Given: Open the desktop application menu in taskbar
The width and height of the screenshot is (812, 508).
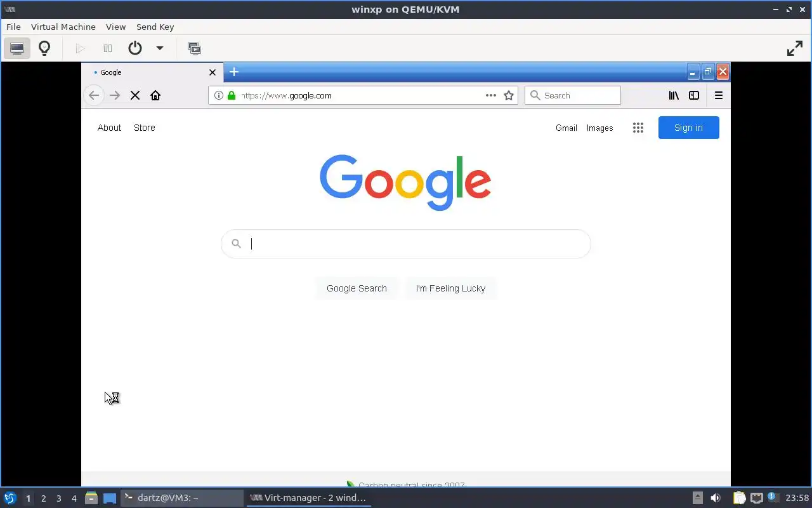Looking at the screenshot, I should 10,498.
